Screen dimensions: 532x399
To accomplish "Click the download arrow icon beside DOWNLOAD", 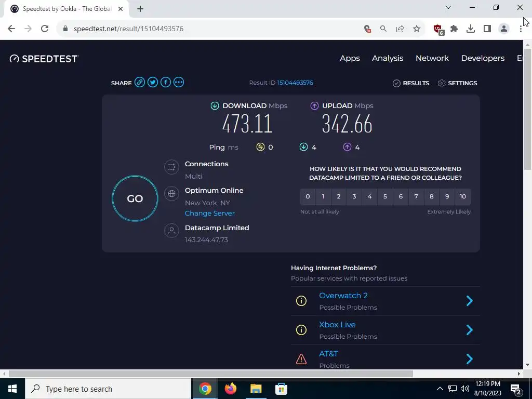I will click(x=215, y=106).
